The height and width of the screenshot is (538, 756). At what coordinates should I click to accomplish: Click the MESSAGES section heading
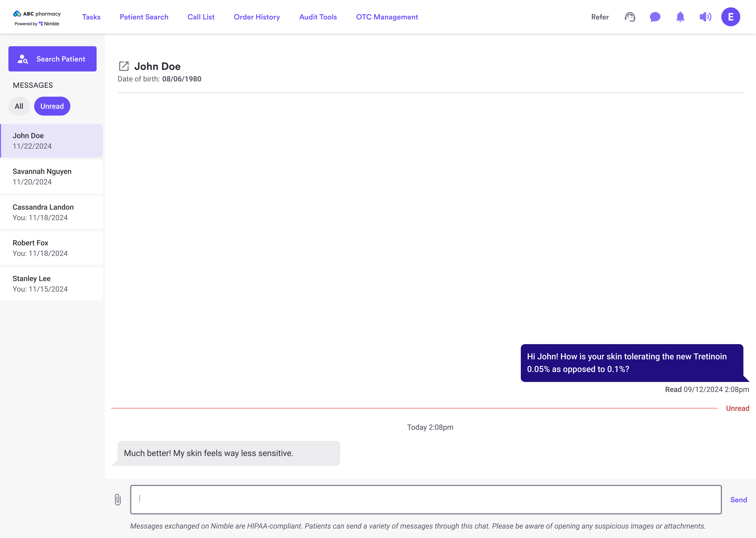click(33, 85)
